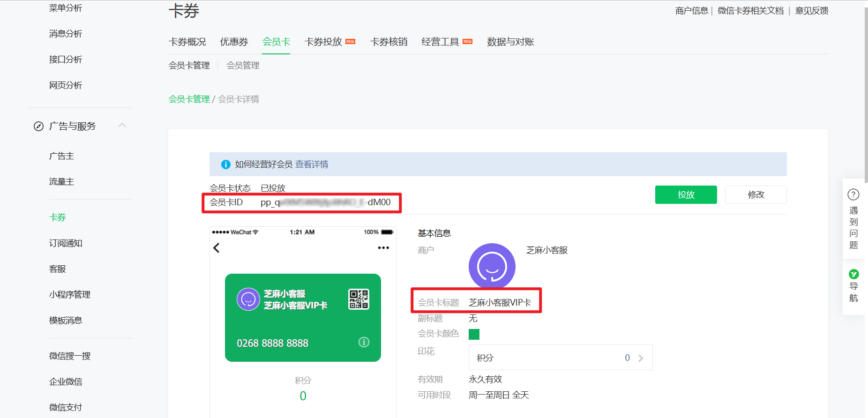Click the 已投放 status text
Viewport: 868px width, 418px height.
(x=273, y=188)
